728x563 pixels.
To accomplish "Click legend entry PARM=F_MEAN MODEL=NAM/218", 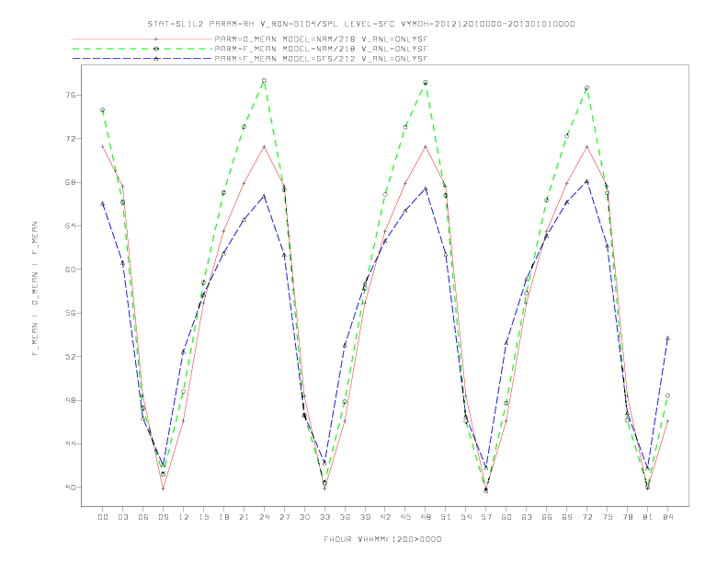I will point(321,49).
